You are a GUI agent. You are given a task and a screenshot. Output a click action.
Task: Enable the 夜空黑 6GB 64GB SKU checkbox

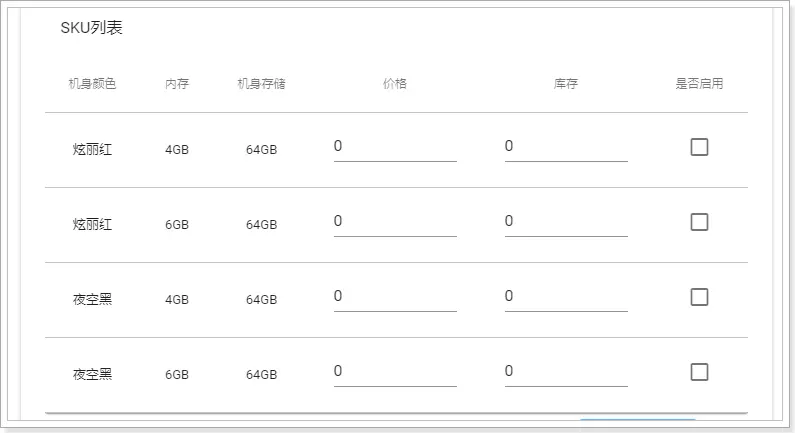[699, 372]
